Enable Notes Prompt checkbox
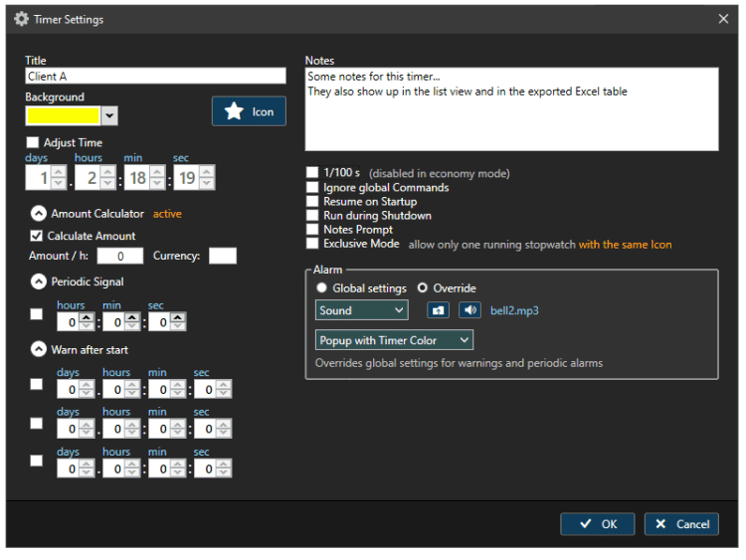Viewport: 746px width, 560px height. (x=312, y=230)
